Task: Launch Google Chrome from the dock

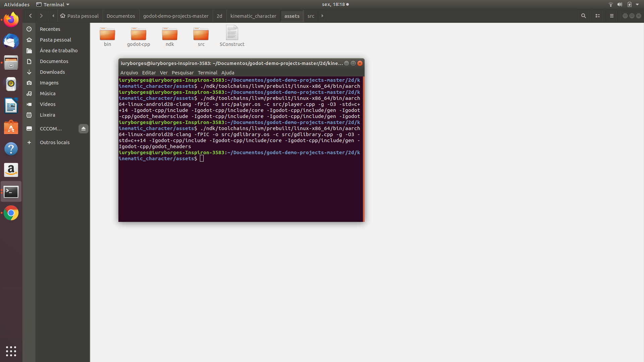Action: tap(11, 213)
